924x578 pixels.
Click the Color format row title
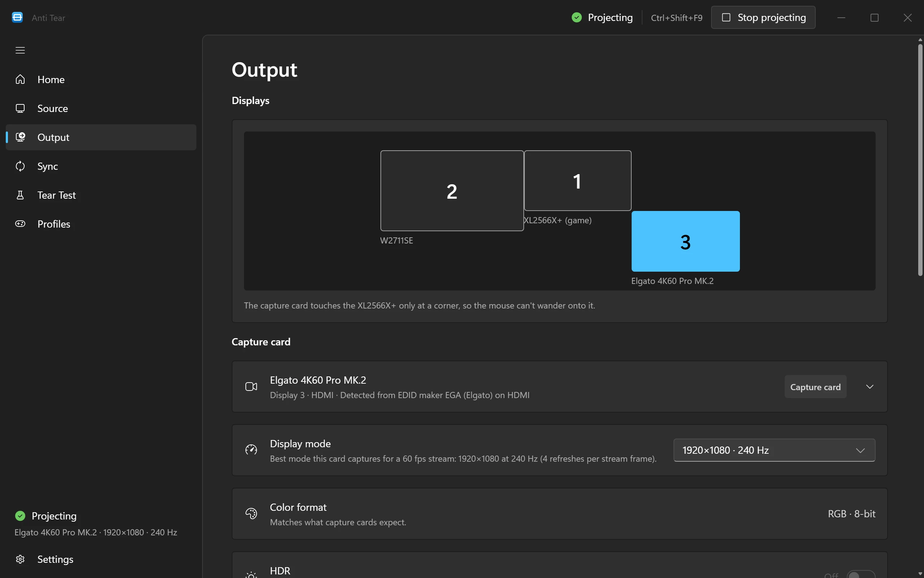point(298,507)
